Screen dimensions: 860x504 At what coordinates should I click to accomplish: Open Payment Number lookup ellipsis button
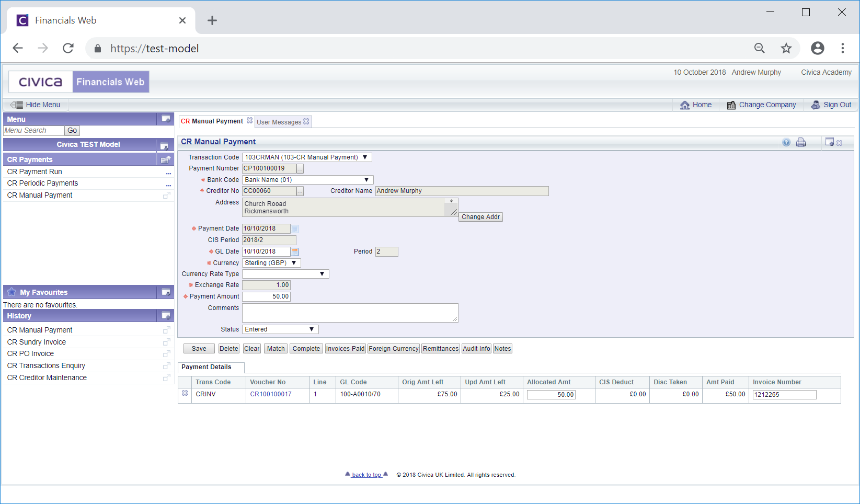pos(300,169)
